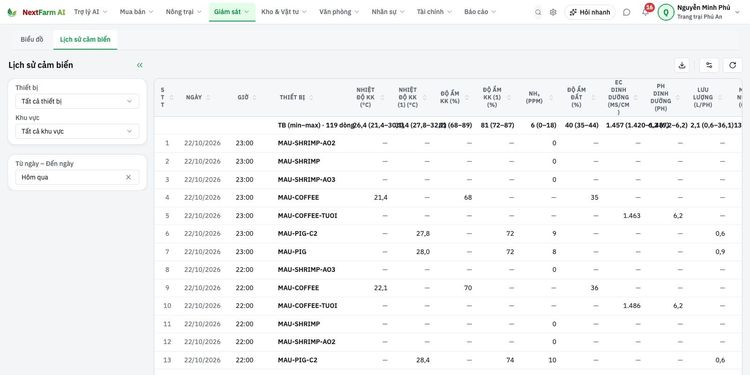Switch to the Biểu đồ tab
750x375 pixels.
pyautogui.click(x=32, y=40)
